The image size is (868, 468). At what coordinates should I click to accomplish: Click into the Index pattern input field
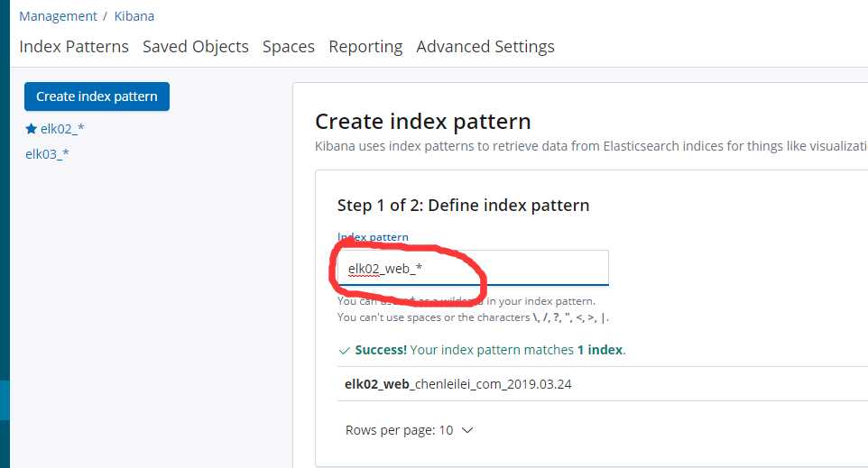pos(473,268)
